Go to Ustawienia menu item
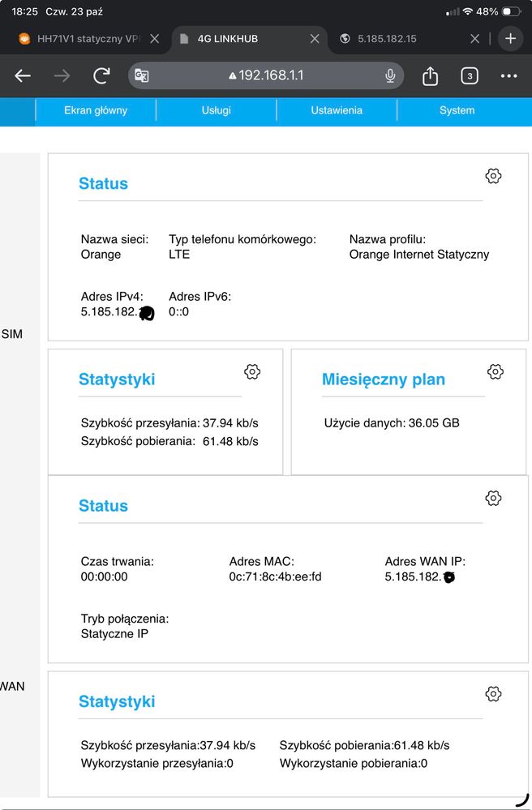This screenshot has width=532, height=810. point(337,110)
